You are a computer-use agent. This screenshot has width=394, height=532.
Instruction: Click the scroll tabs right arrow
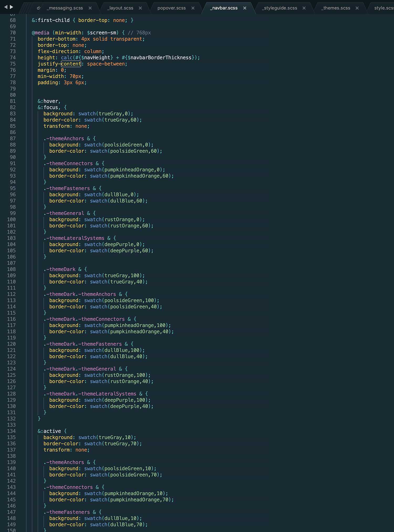click(12, 7)
